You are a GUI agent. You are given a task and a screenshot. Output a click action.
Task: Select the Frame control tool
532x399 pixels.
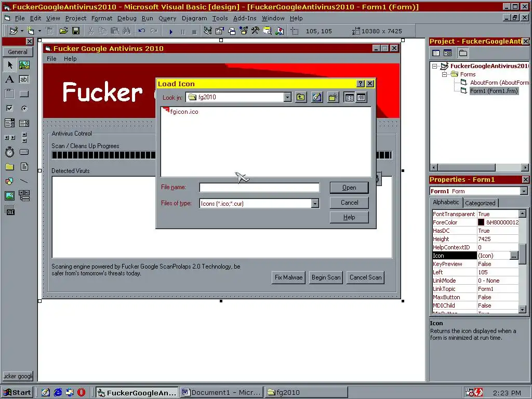pyautogui.click(x=10, y=94)
